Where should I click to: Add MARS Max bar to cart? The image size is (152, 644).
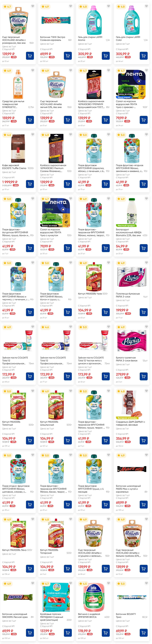(x=143, y=505)
